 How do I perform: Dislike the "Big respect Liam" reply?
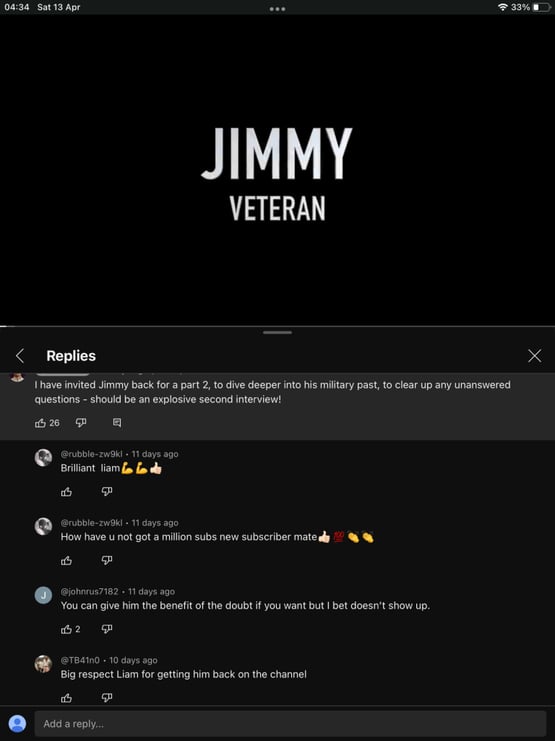click(107, 698)
